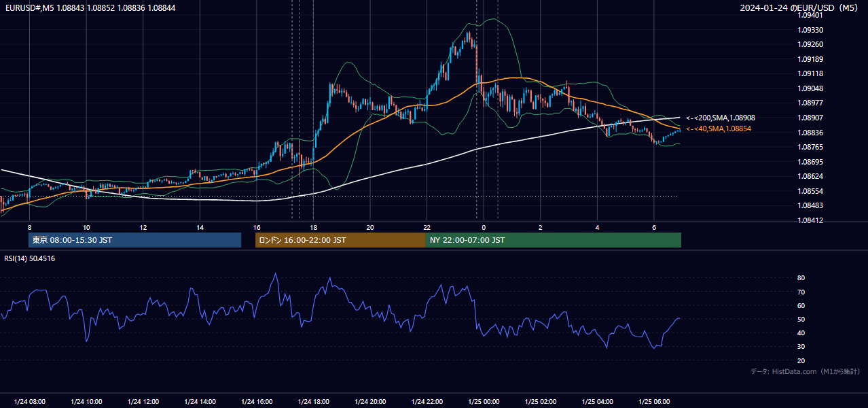
Task: Click the bottom time label 1/25 06:00
Action: pyautogui.click(x=653, y=402)
